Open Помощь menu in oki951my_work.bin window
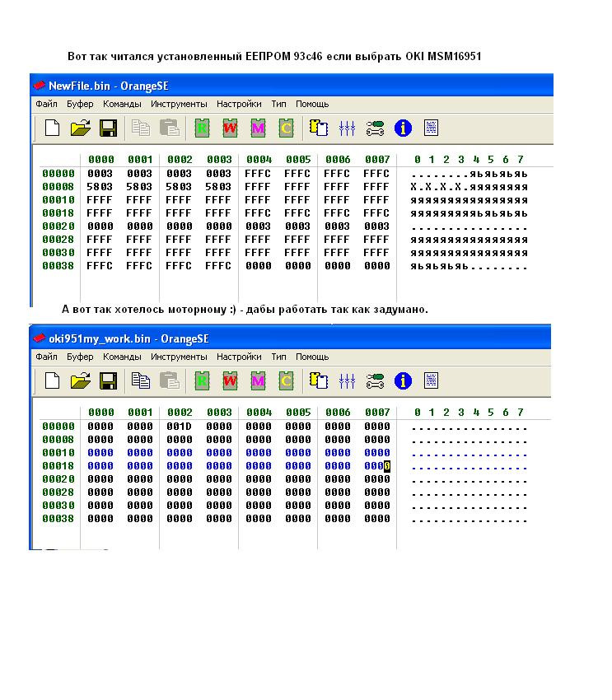 click(x=312, y=357)
